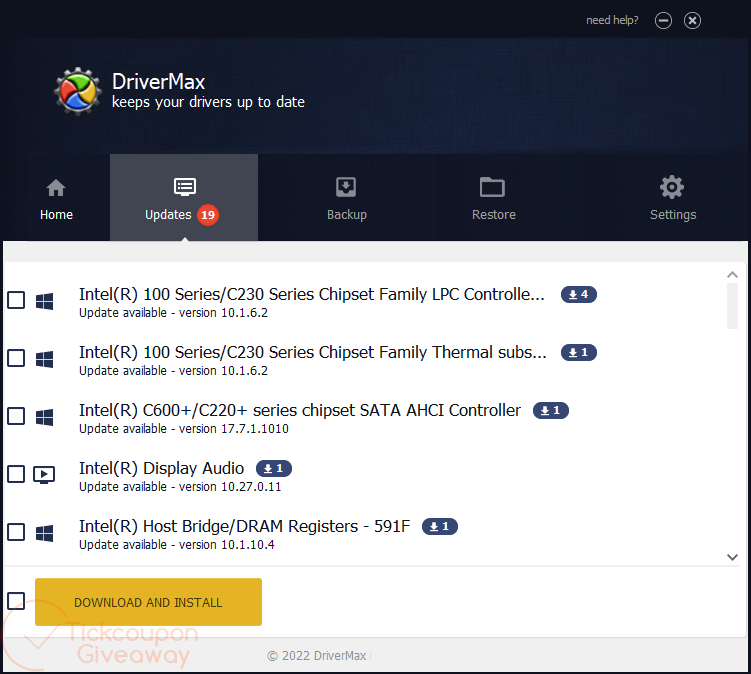
Task: Check the SATA AHCI Controller checkbox
Action: tap(16, 416)
